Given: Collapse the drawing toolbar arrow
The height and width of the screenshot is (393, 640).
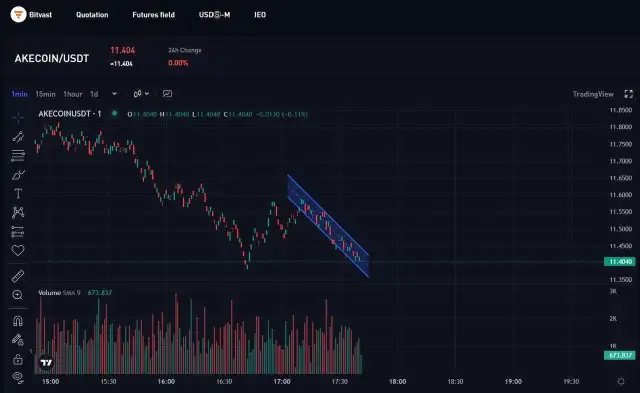Looking at the screenshot, I should pos(31,351).
